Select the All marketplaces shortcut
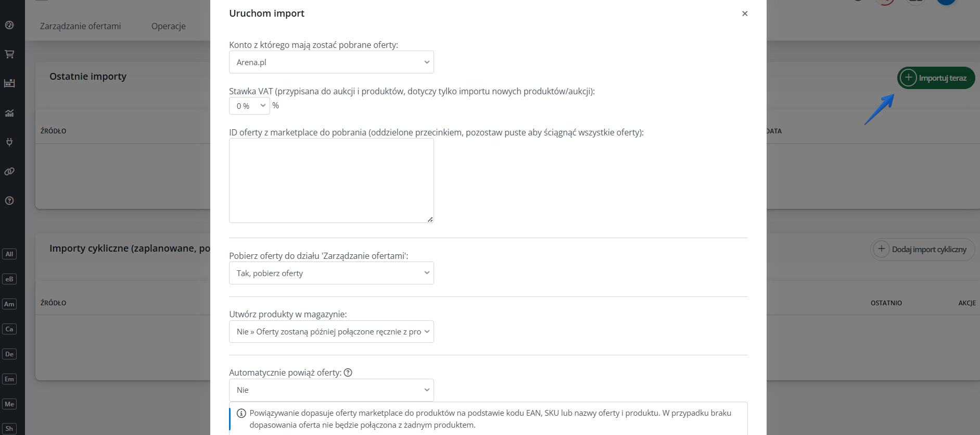Image resolution: width=980 pixels, height=435 pixels. click(9, 254)
